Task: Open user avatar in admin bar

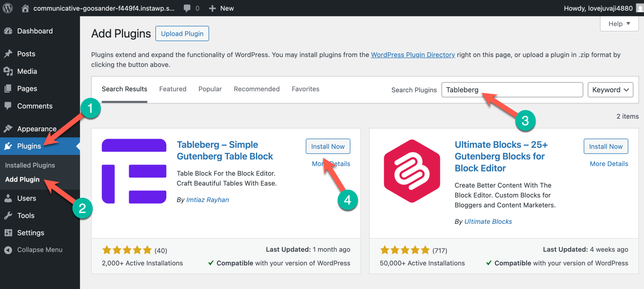Action: pos(640,8)
